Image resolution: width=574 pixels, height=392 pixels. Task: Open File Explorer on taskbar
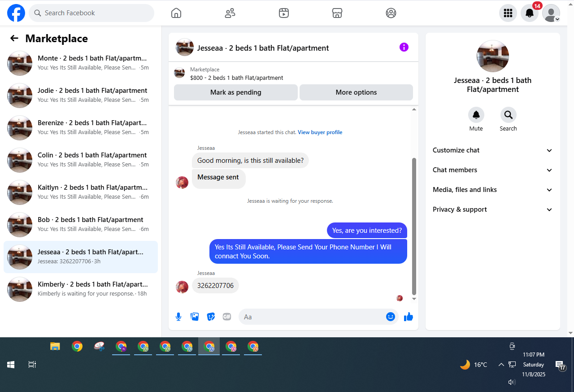point(55,346)
